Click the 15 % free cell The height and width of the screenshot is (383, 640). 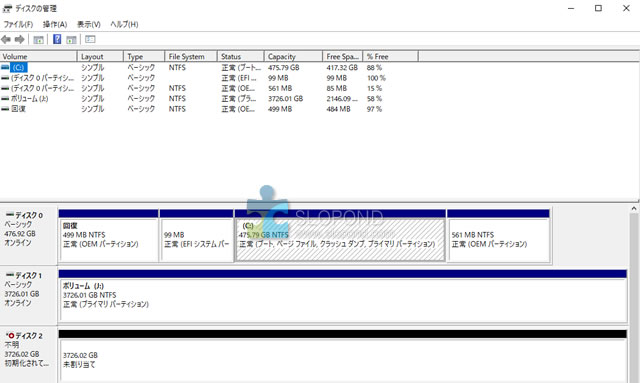(374, 88)
